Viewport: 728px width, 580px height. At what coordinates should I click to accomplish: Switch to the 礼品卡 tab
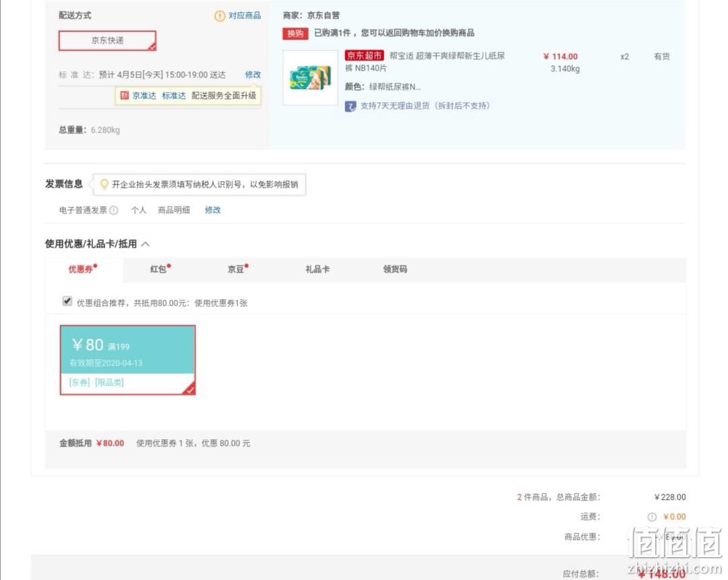point(317,269)
